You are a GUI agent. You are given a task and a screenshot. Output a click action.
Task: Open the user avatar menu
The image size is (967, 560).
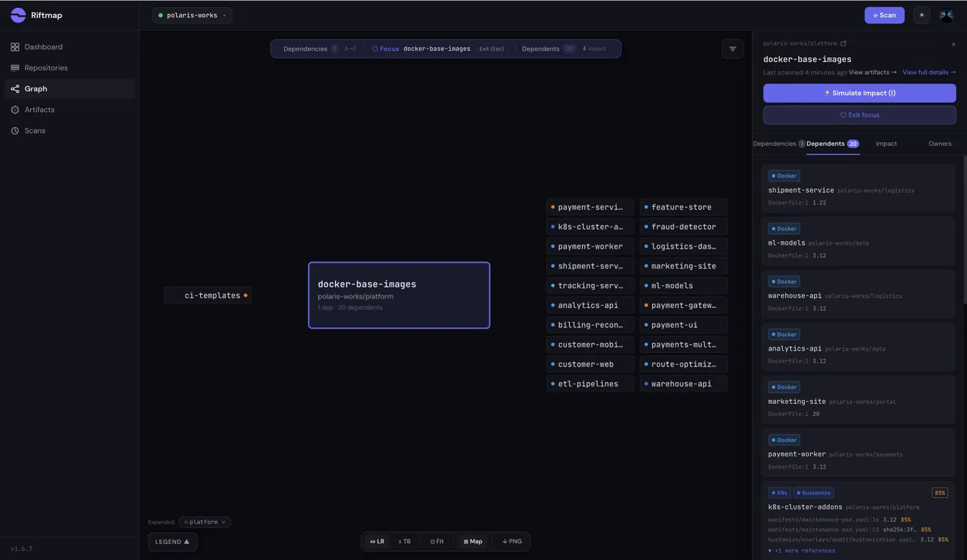point(946,15)
